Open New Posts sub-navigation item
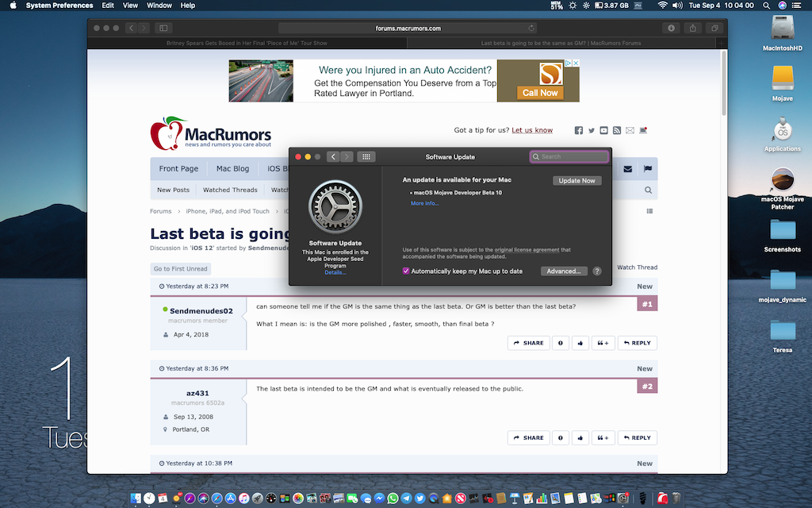The height and width of the screenshot is (508, 812). (x=173, y=190)
